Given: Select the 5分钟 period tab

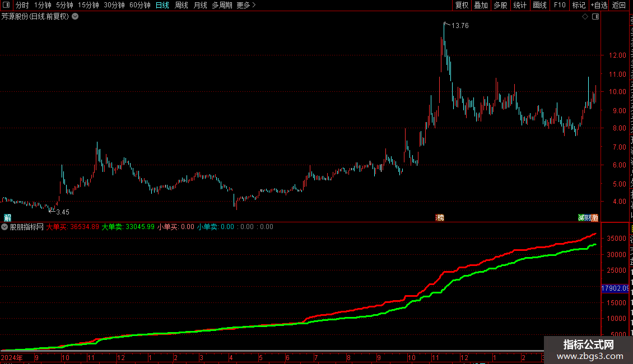Looking at the screenshot, I should click(x=64, y=5).
